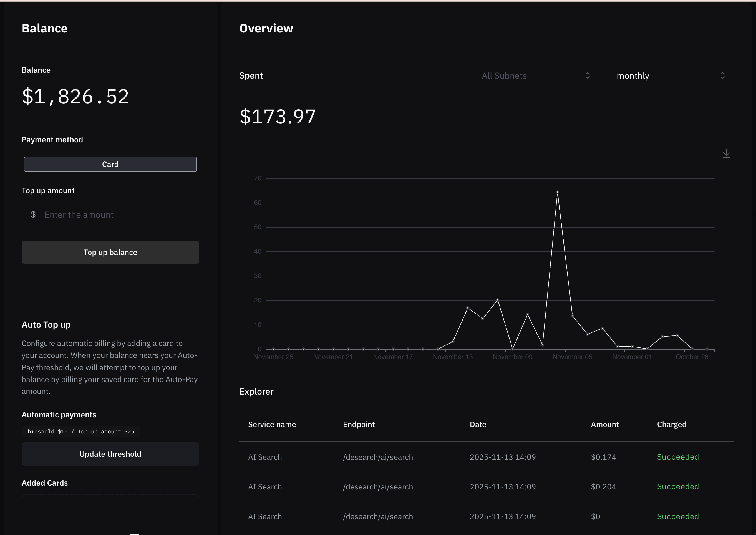Open the monthly period dropdown
Image resolution: width=756 pixels, height=535 pixels.
(632, 76)
